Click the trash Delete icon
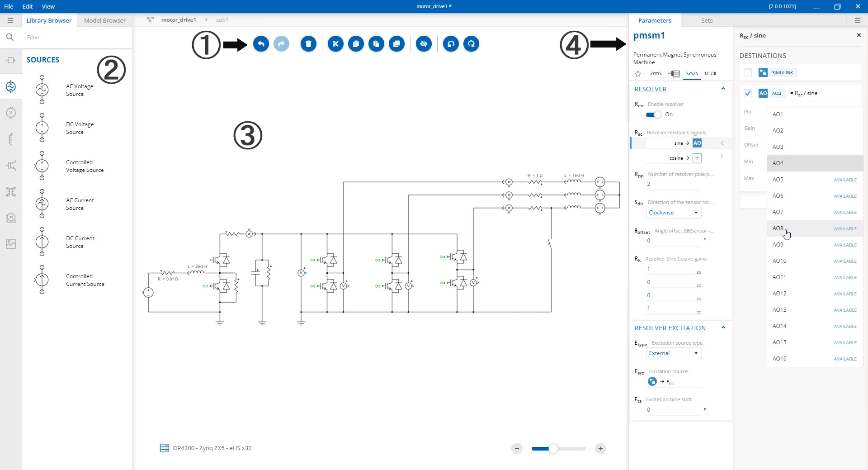This screenshot has height=470, width=868. (x=308, y=44)
